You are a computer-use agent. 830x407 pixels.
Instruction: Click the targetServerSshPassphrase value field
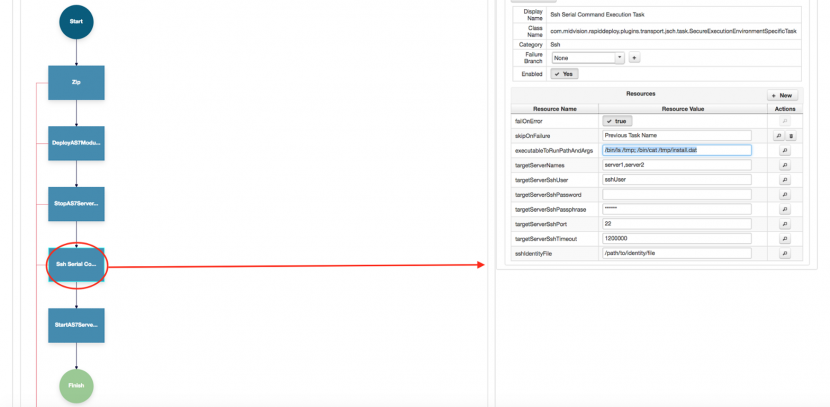tap(676, 209)
